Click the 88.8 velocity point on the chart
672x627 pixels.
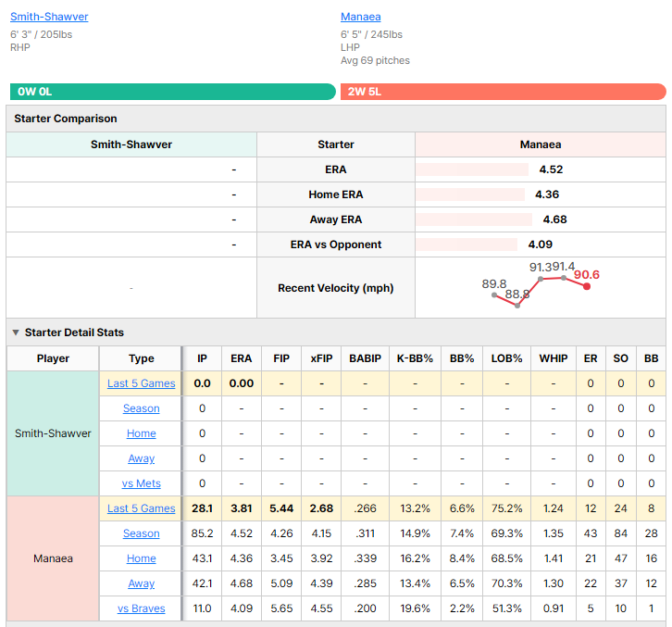click(x=517, y=306)
